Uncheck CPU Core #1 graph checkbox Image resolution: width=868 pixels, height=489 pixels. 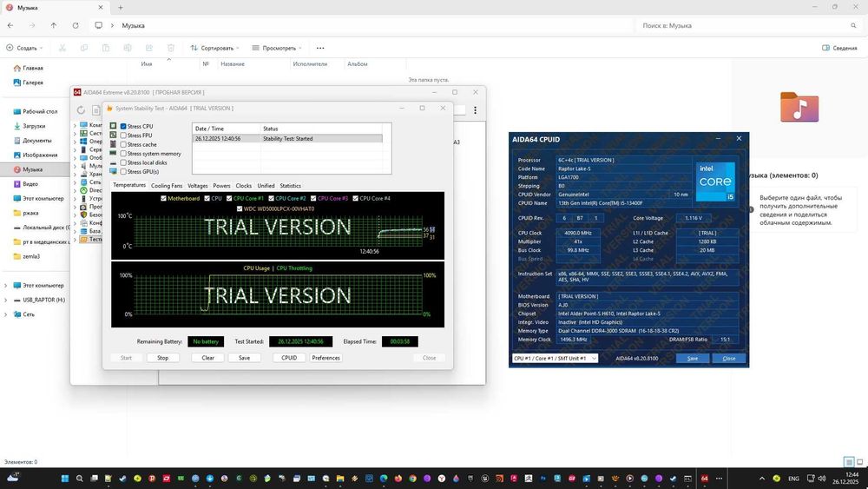229,198
